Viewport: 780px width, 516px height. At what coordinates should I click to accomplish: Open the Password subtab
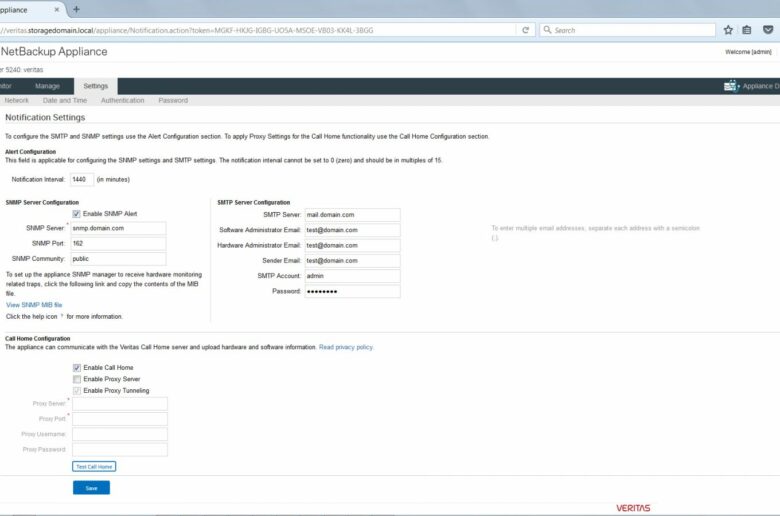tap(173, 101)
